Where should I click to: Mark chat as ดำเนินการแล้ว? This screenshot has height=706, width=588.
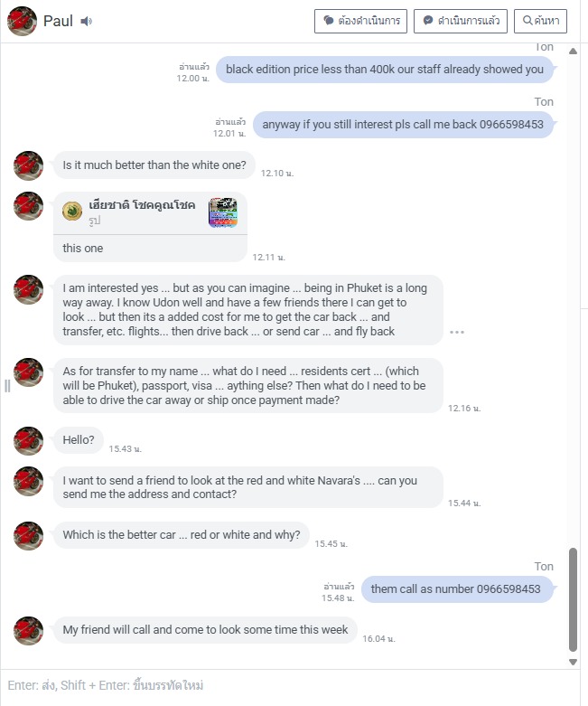tap(461, 21)
